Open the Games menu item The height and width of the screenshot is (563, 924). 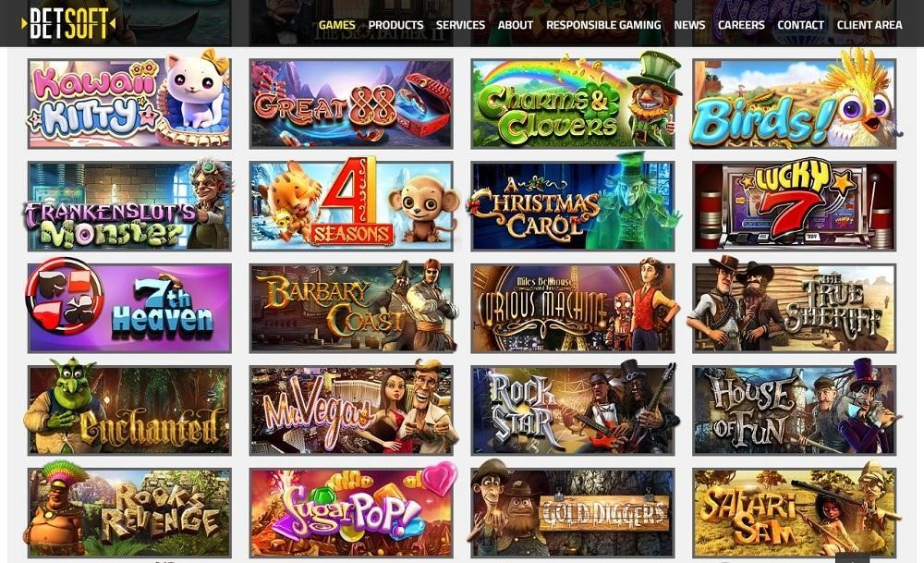[x=336, y=25]
